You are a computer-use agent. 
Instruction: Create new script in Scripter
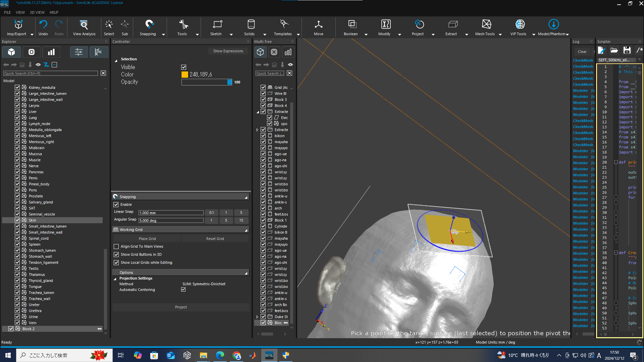coord(601,50)
